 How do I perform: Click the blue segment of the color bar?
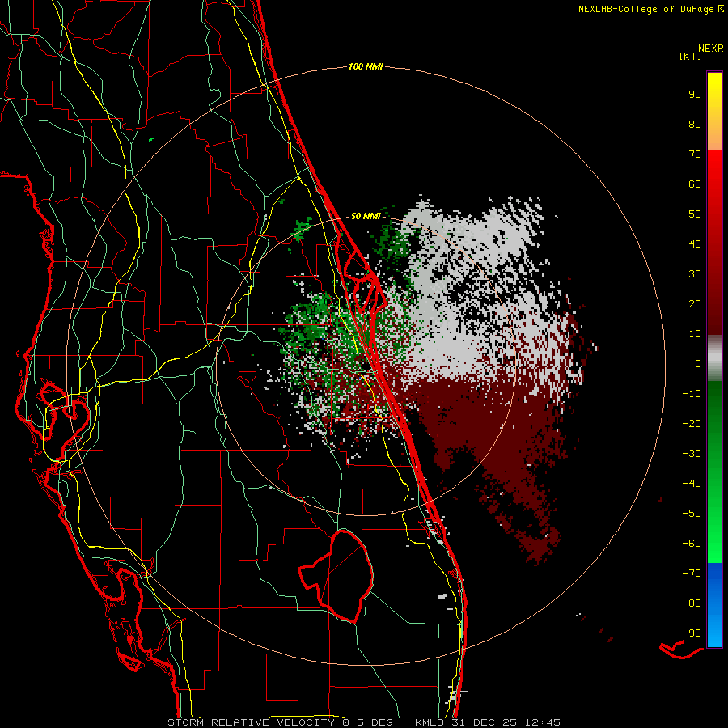714,604
